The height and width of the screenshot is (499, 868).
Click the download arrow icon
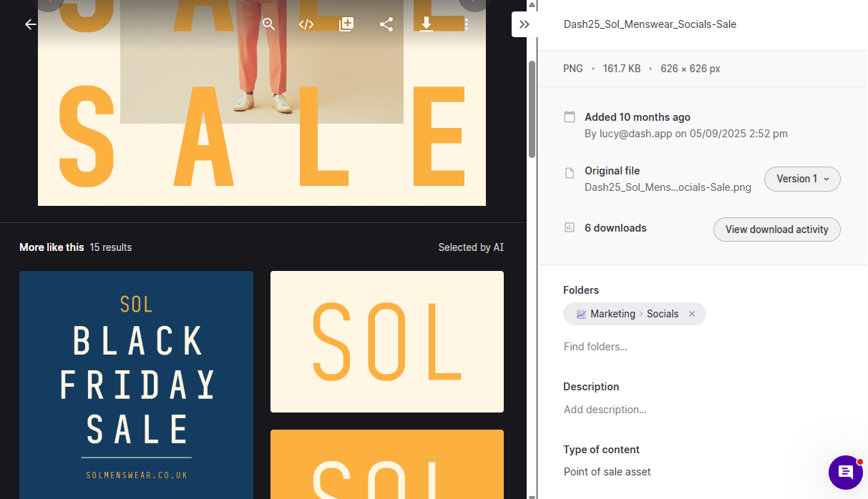[x=426, y=24]
